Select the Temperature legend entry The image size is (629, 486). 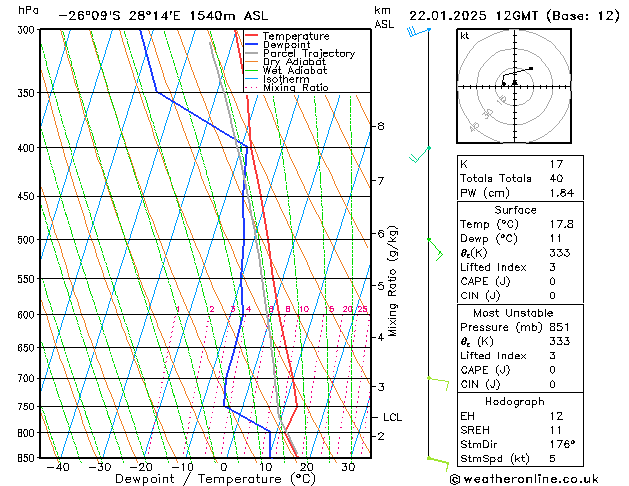tap(297, 36)
